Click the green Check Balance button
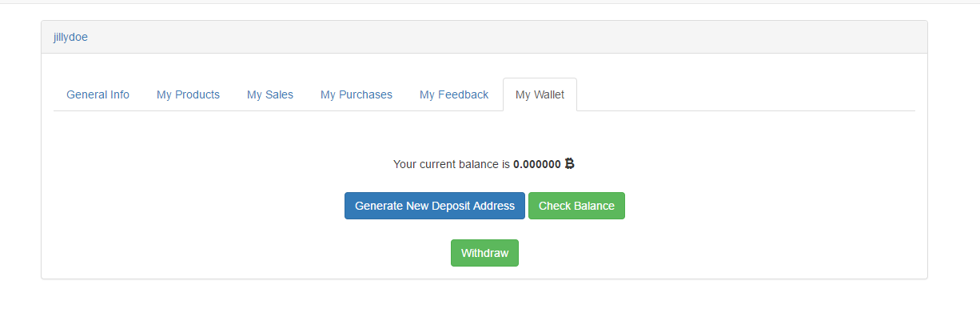This screenshot has width=980, height=317. (x=576, y=206)
